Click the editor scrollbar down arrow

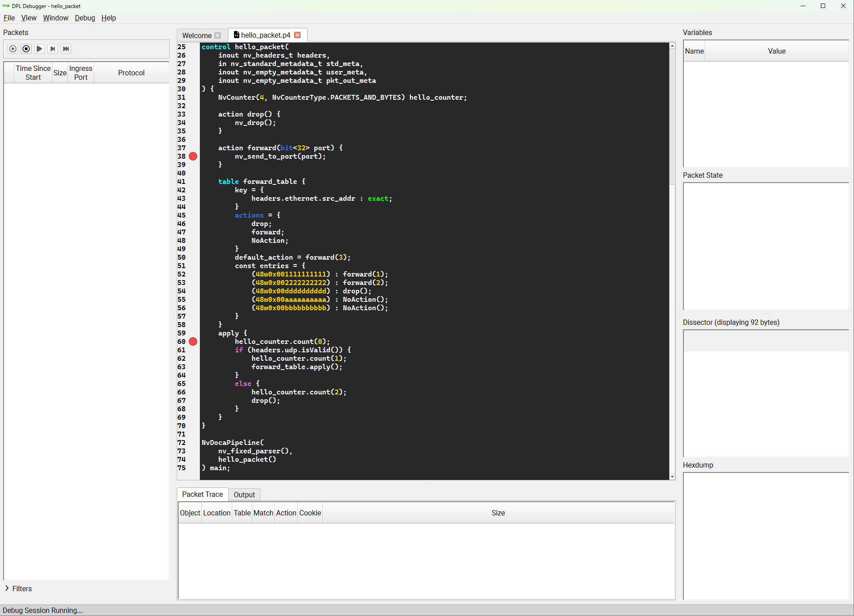pos(672,477)
